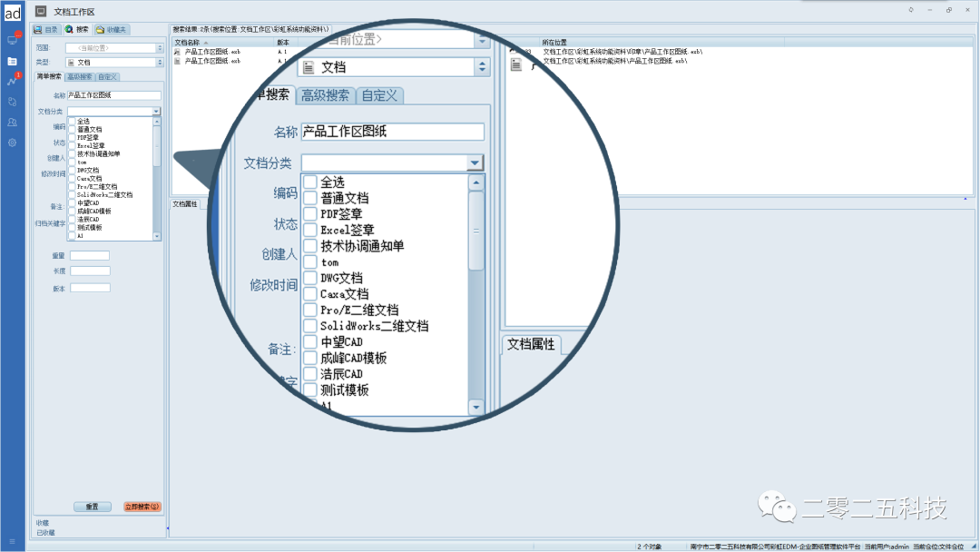Click the admin avatar icon in sidebar

click(11, 12)
